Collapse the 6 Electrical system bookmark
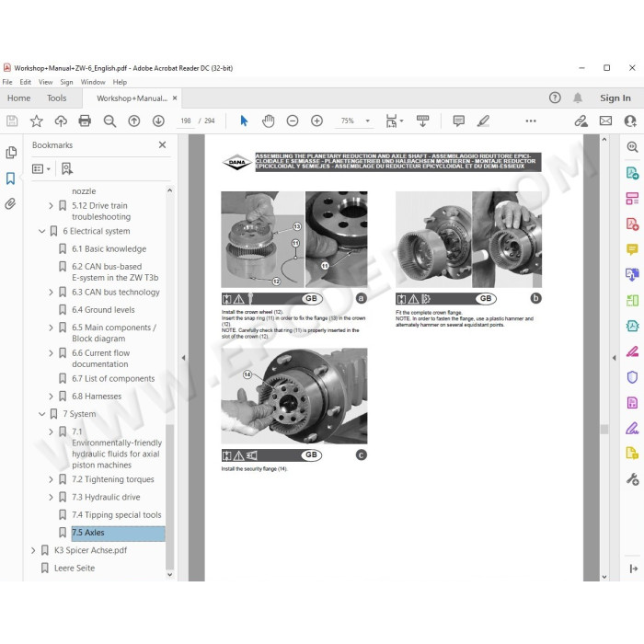The height and width of the screenshot is (644, 644). coord(42,231)
